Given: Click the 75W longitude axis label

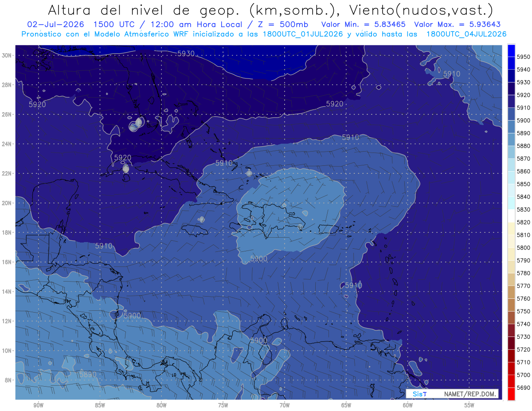Looking at the screenshot, I should 223,405.
